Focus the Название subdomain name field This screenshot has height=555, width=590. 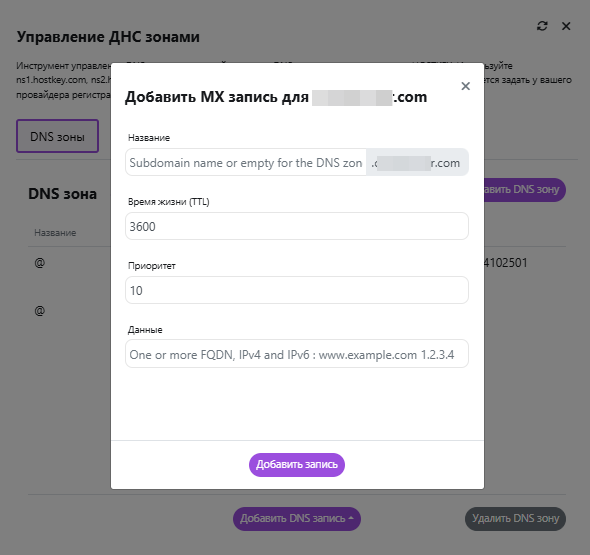coord(246,162)
